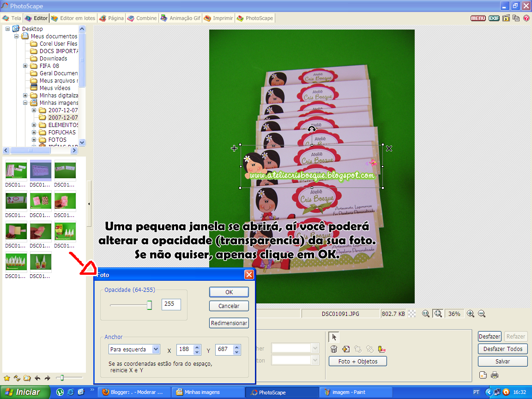Open the Combine tab
Image resolution: width=532 pixels, height=399 pixels.
point(143,18)
